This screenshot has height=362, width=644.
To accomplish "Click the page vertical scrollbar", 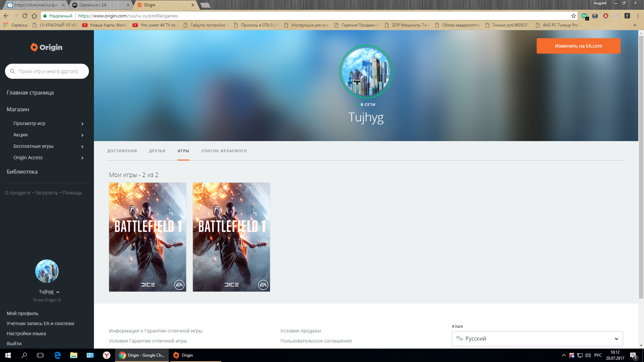I will coord(641,168).
